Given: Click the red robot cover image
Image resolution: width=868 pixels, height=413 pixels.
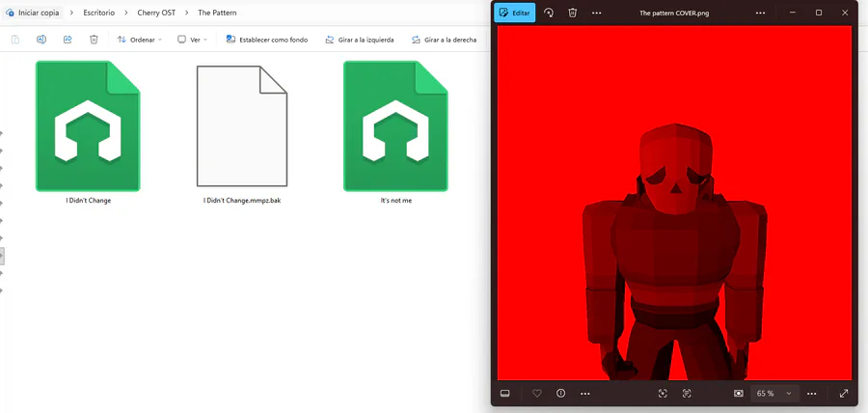Looking at the screenshot, I should tap(674, 203).
